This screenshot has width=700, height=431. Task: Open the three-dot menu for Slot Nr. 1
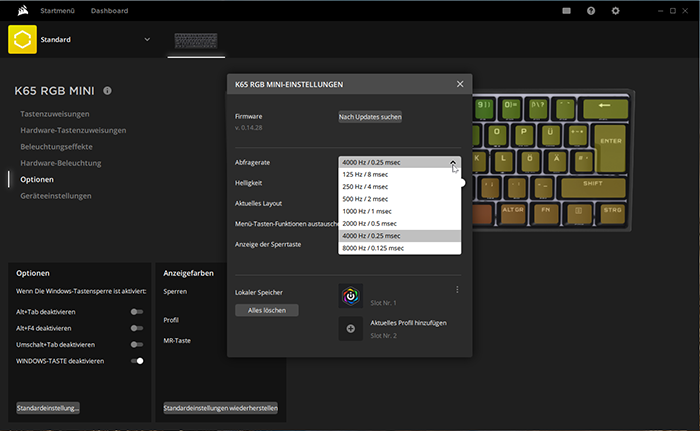457,290
